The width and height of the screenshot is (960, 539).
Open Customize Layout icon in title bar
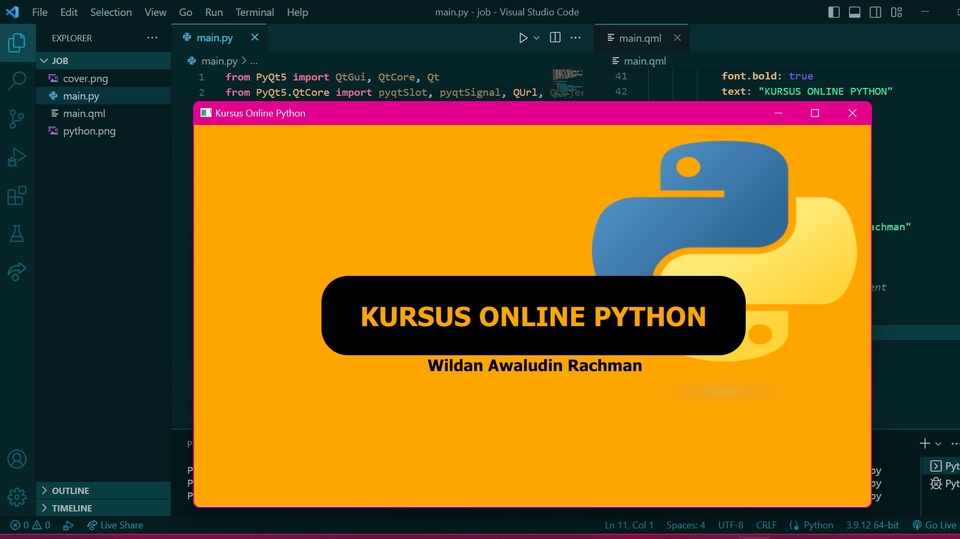(x=896, y=12)
